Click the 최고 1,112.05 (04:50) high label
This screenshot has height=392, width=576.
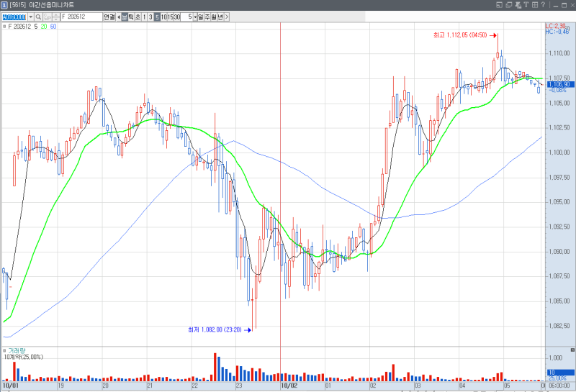tap(460, 35)
